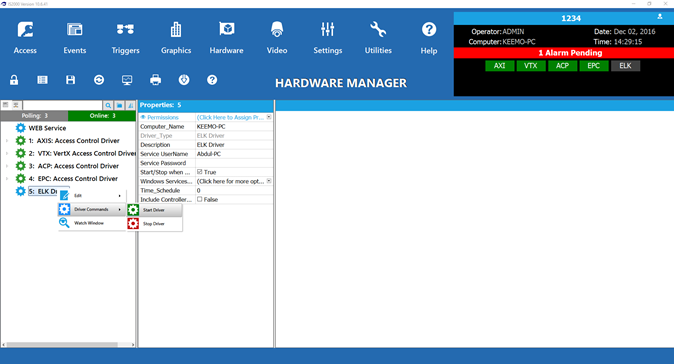This screenshot has width=674, height=364.
Task: Open the Graphics module
Action: (176, 37)
